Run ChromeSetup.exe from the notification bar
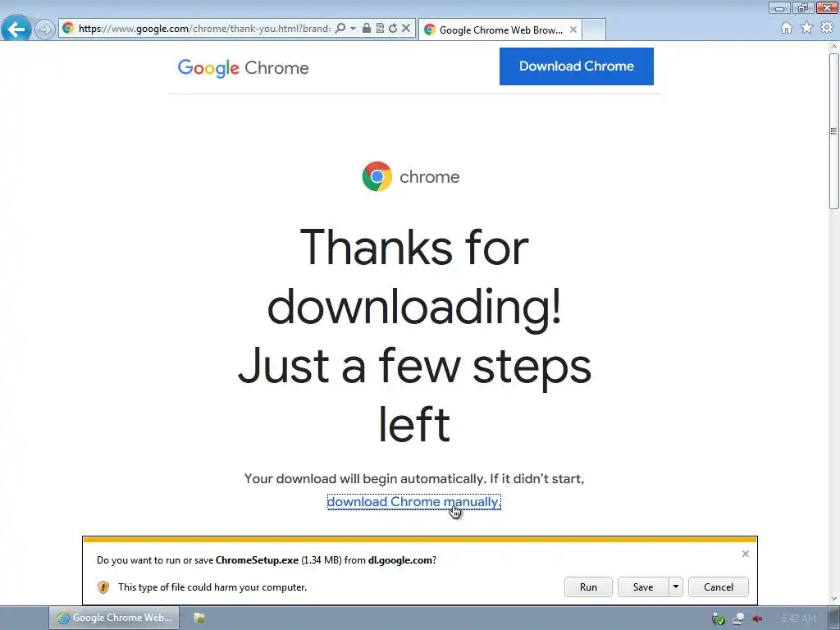 [588, 587]
